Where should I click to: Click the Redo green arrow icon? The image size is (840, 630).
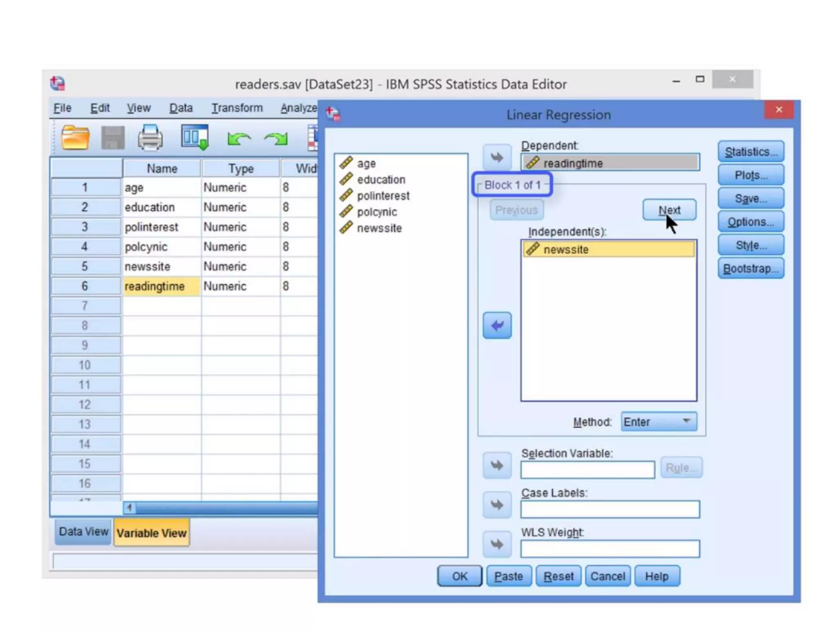tap(276, 139)
